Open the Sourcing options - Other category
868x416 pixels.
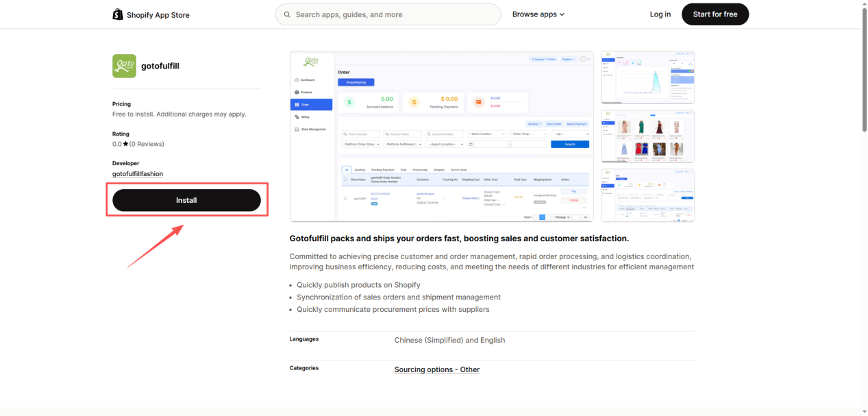tap(436, 369)
